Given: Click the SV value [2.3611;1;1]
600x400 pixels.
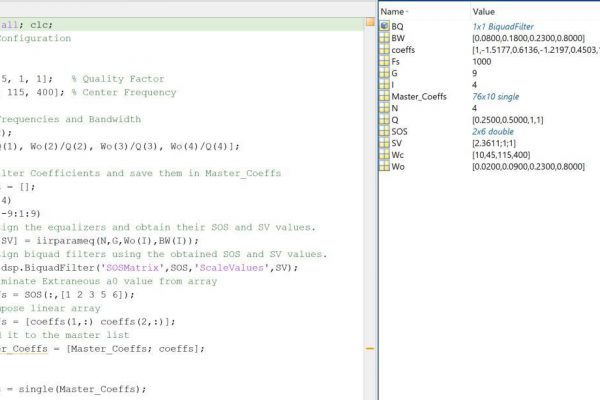Looking at the screenshot, I should coord(494,143).
